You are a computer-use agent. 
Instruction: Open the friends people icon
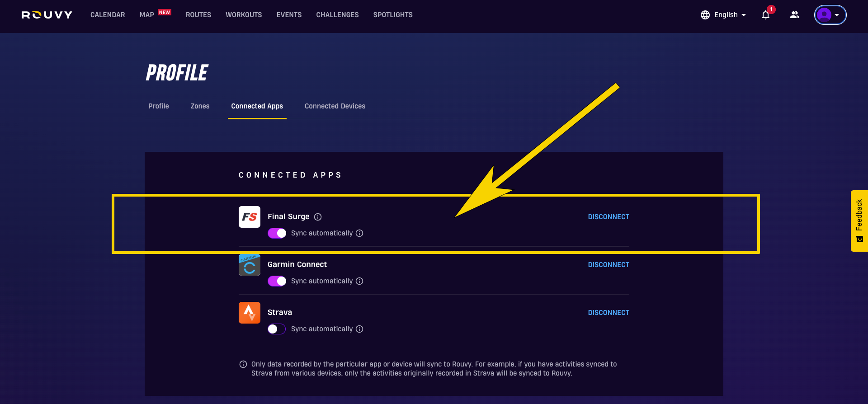point(795,15)
